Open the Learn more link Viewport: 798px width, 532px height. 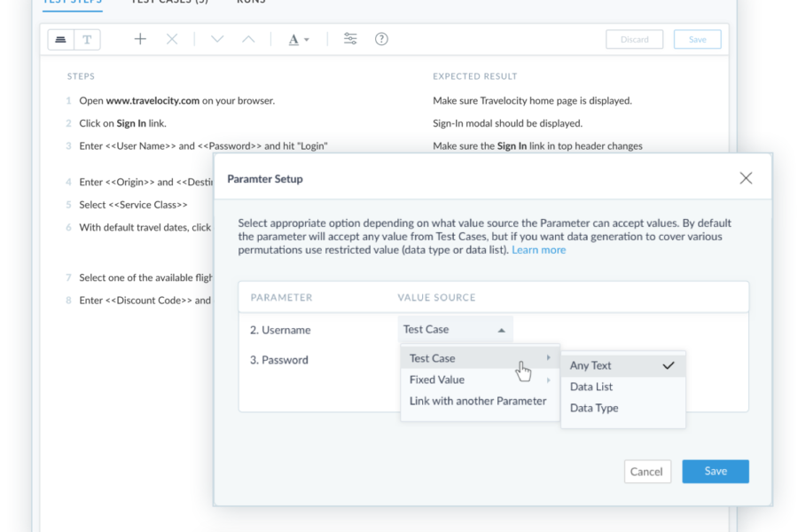tap(538, 250)
